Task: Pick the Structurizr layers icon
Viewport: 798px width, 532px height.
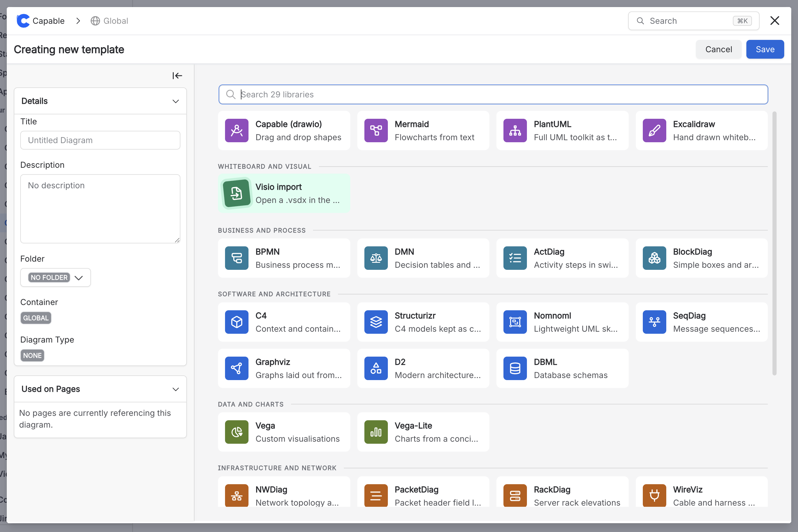Action: (376, 322)
